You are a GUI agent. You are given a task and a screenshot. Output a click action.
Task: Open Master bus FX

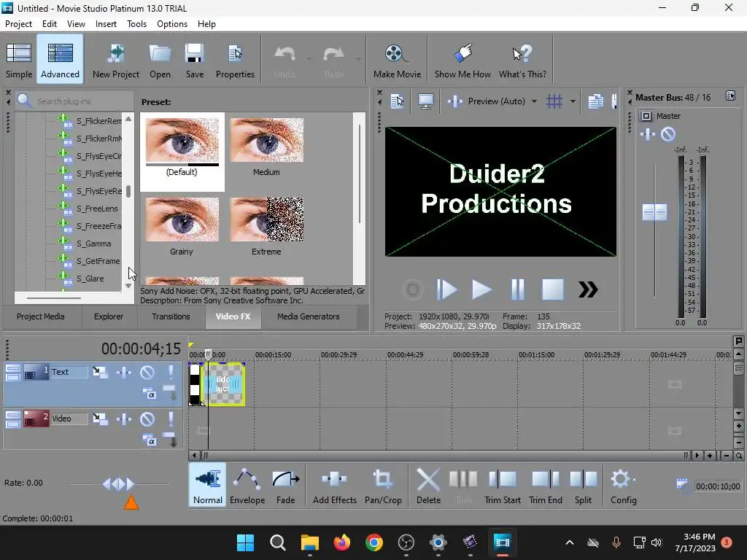(x=648, y=134)
